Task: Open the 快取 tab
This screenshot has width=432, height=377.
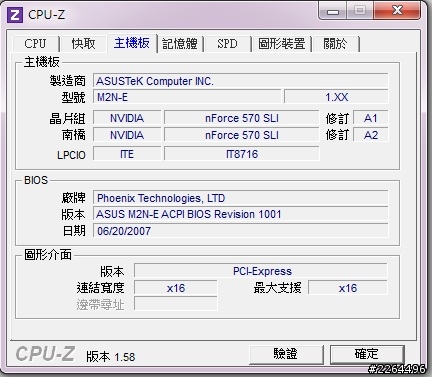Action: tap(84, 44)
